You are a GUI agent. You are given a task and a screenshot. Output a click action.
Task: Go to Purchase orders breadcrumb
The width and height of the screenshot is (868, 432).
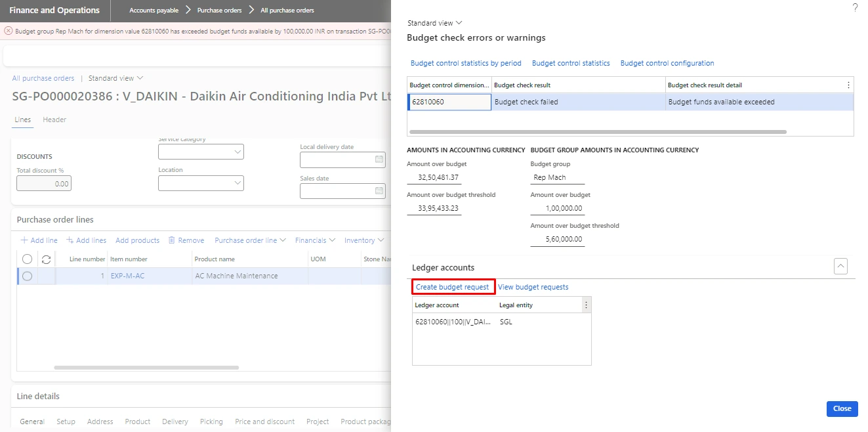[x=219, y=10]
